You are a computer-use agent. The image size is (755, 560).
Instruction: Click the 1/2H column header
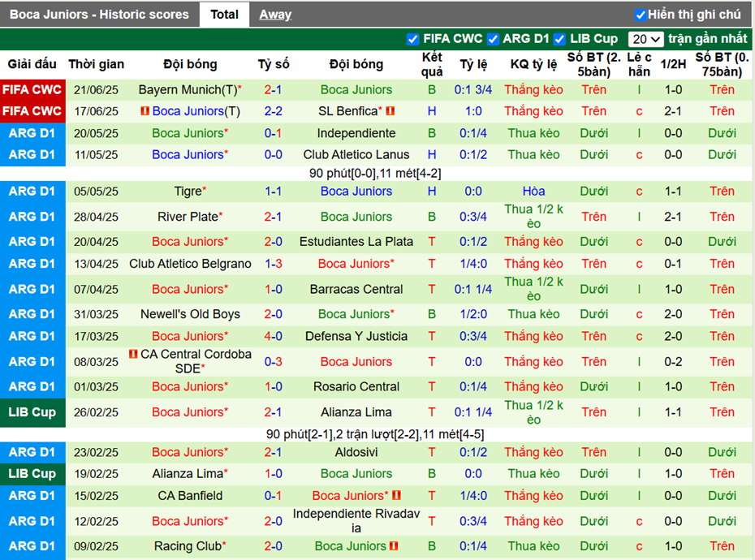[x=673, y=64]
